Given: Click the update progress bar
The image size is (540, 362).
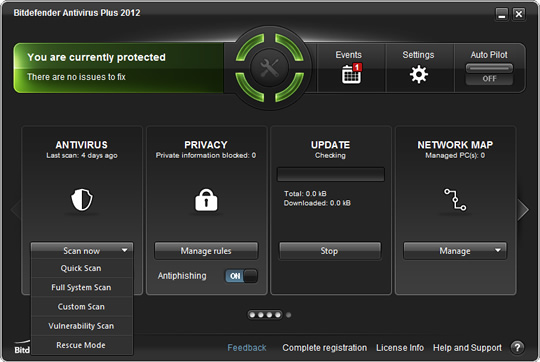Looking at the screenshot, I should [x=331, y=174].
